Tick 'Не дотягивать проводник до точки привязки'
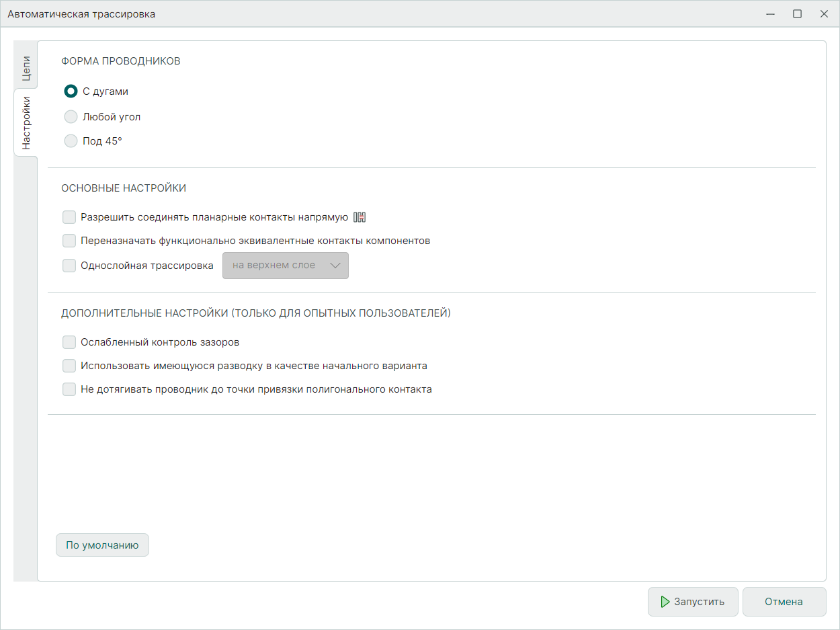 (69, 389)
